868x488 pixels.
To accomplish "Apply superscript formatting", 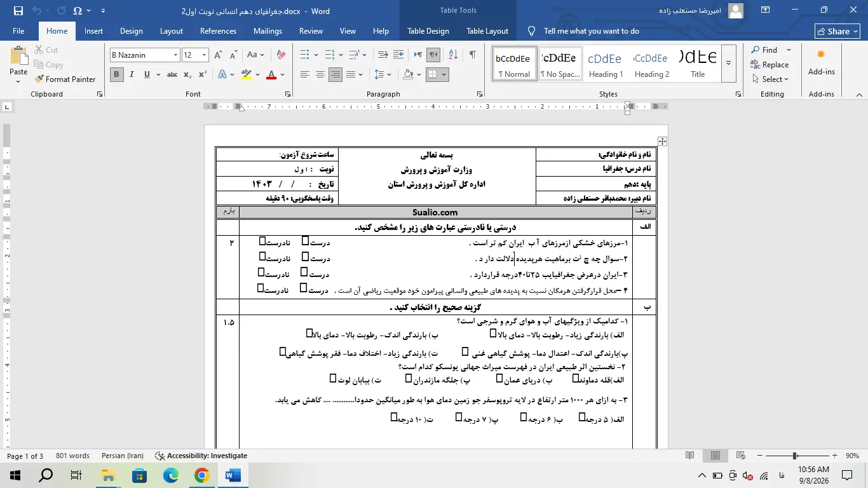I will [203, 74].
